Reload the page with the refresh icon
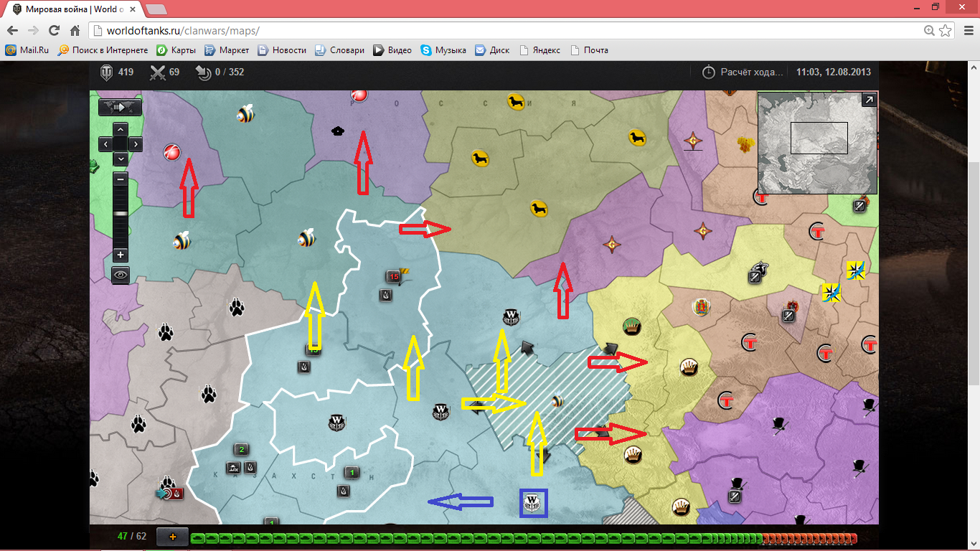Viewport: 980px width, 551px height. coord(54,31)
